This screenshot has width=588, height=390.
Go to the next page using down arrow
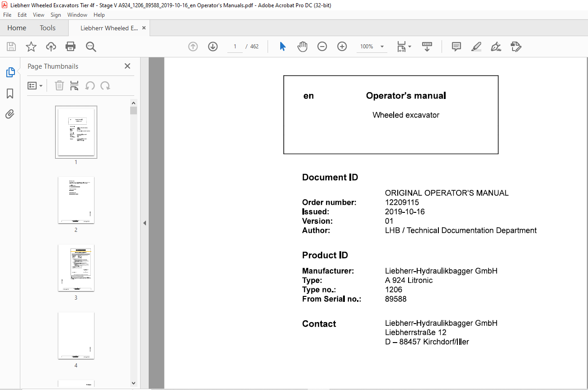(x=213, y=47)
